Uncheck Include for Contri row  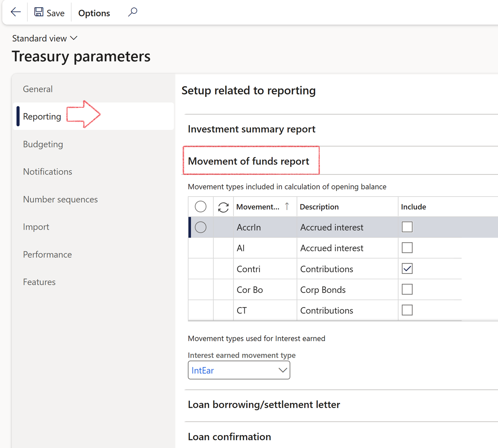click(x=407, y=269)
